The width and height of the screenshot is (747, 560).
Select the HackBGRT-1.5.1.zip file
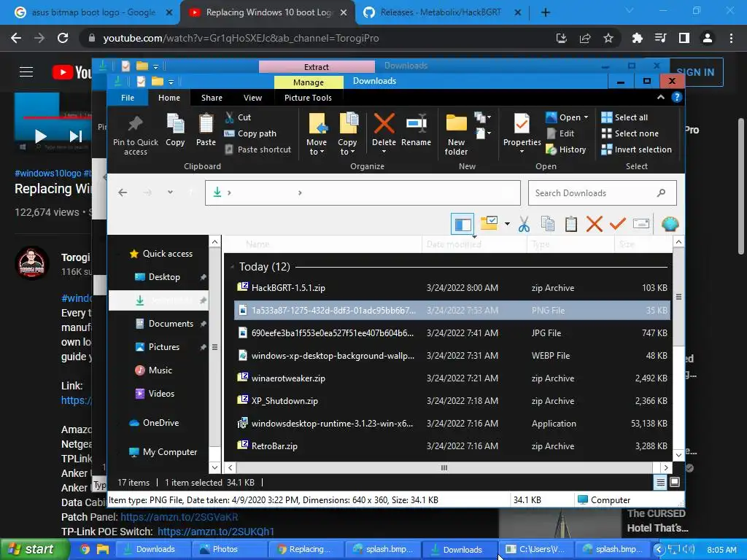[452, 287]
